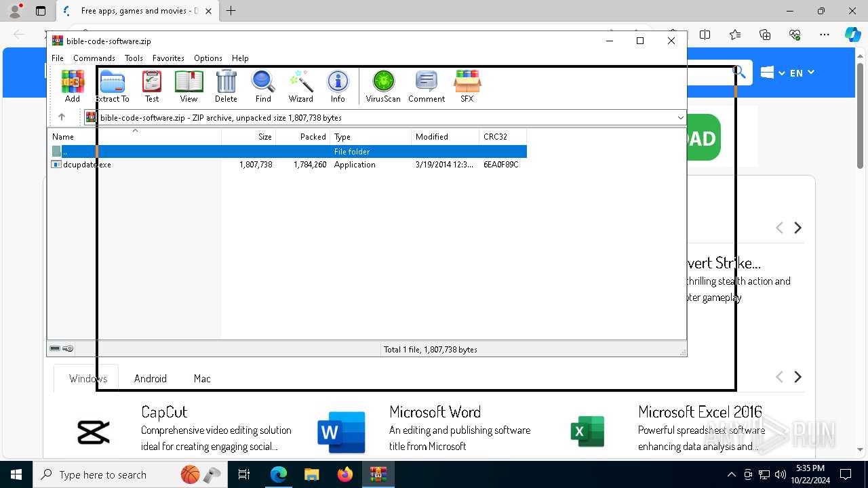Switch to the Android tab in browser
This screenshot has height=488, width=868.
pos(151,378)
